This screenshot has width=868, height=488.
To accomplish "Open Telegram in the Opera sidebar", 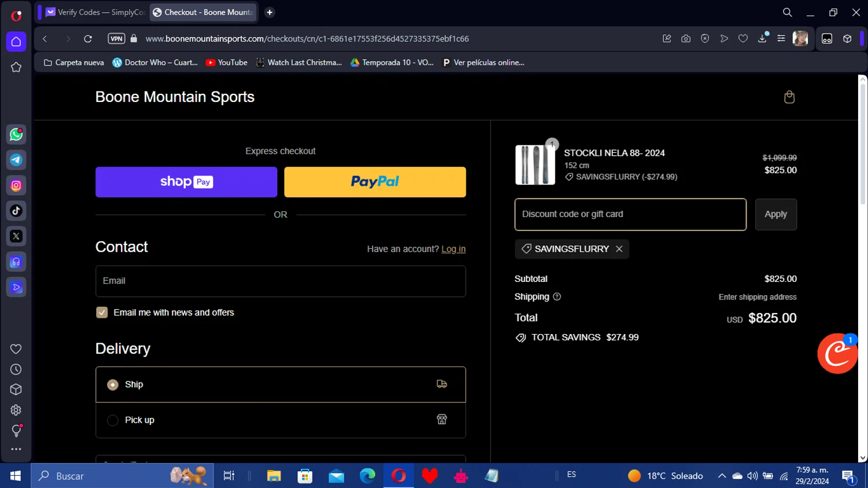I will 16,160.
